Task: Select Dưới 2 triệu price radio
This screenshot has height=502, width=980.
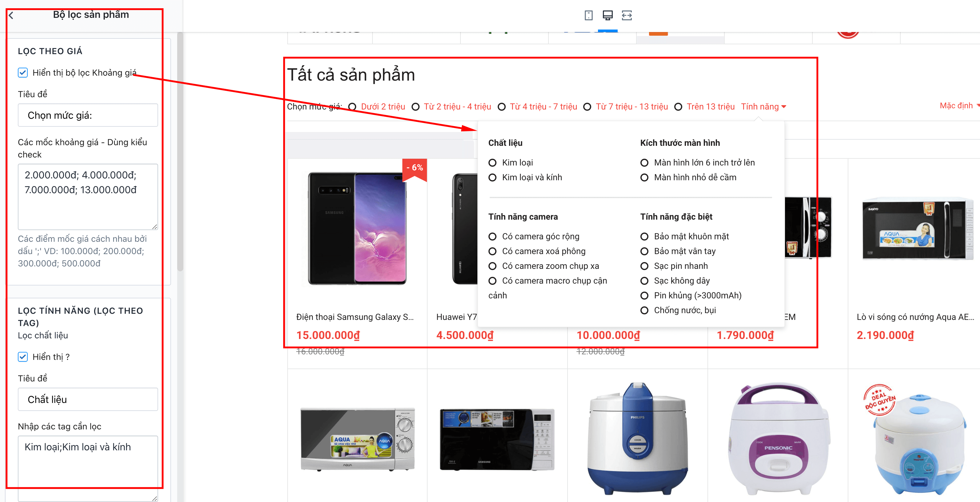Action: pos(352,107)
